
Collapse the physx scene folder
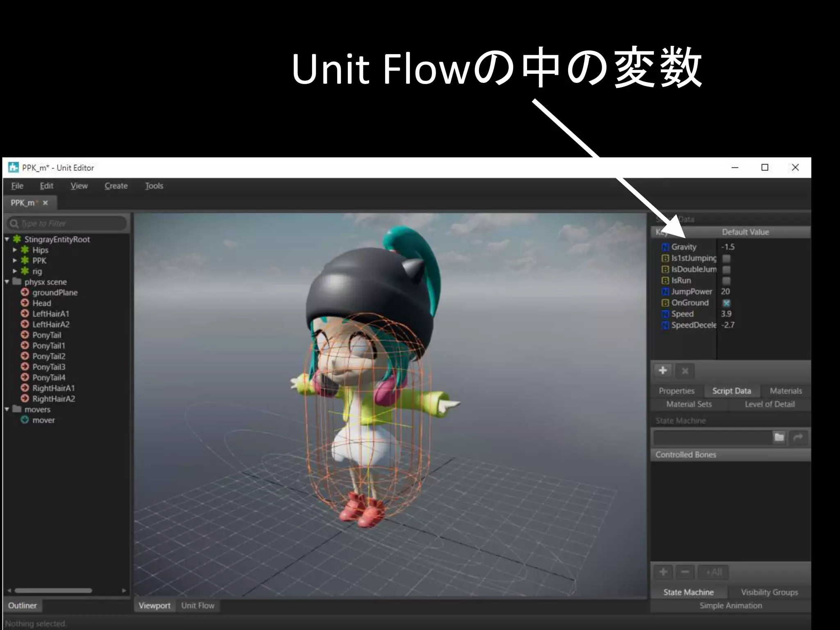(x=7, y=282)
